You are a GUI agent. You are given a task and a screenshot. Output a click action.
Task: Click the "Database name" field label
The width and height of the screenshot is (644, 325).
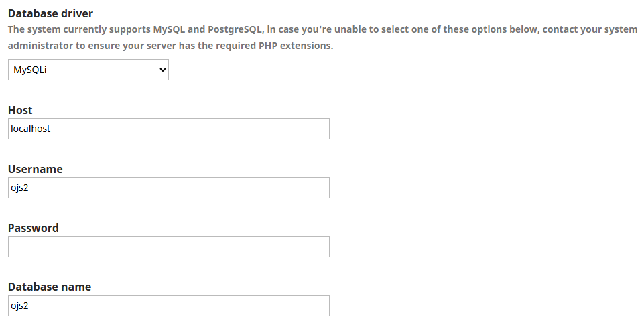pos(49,287)
